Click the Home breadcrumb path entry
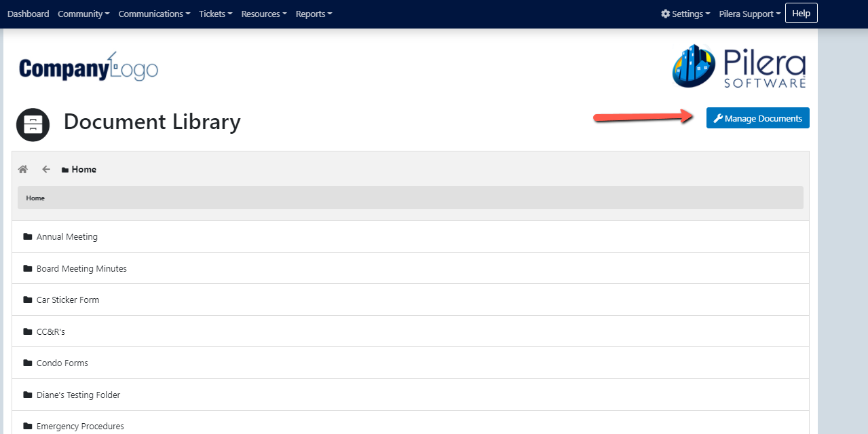 coord(35,198)
